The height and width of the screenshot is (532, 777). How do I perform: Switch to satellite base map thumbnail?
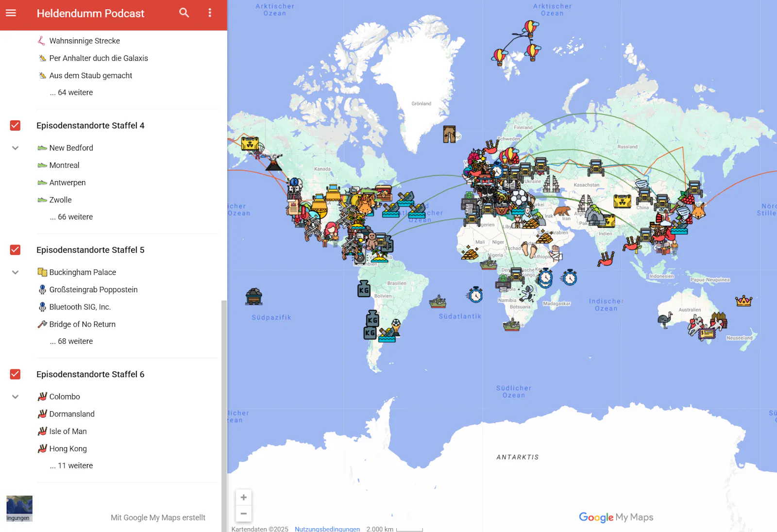(x=19, y=508)
